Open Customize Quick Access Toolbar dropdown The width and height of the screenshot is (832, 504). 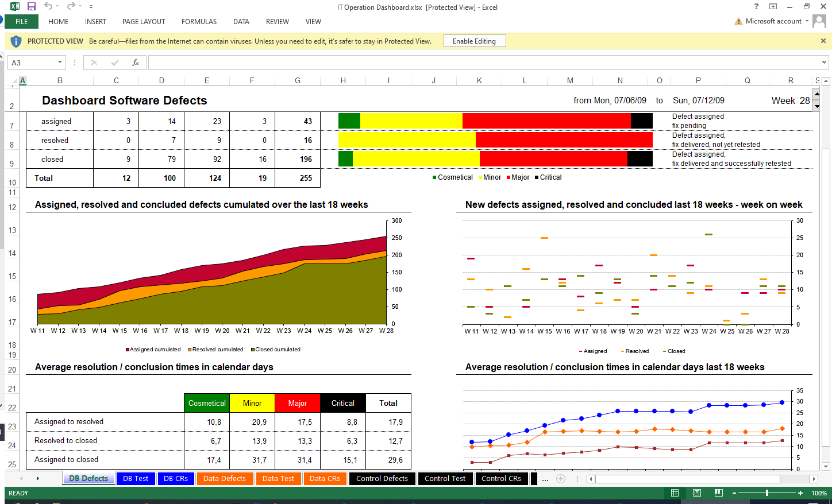pyautogui.click(x=91, y=7)
